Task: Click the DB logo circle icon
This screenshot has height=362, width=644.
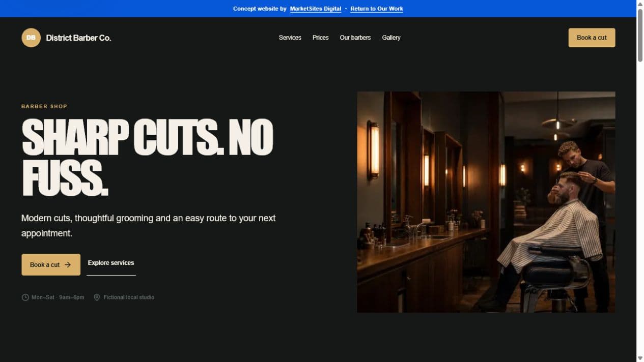Action: click(31, 38)
